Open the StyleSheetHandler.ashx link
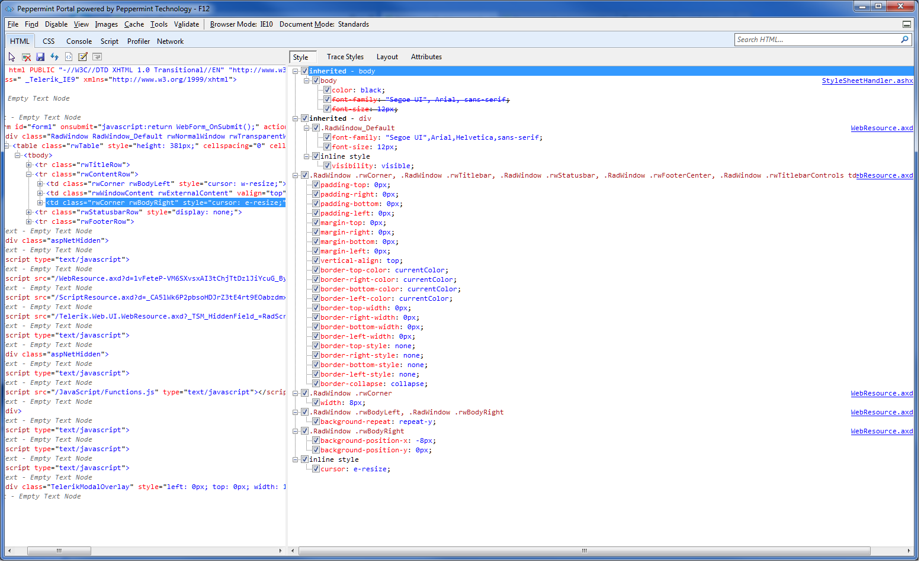The width and height of the screenshot is (924, 566). (x=867, y=81)
